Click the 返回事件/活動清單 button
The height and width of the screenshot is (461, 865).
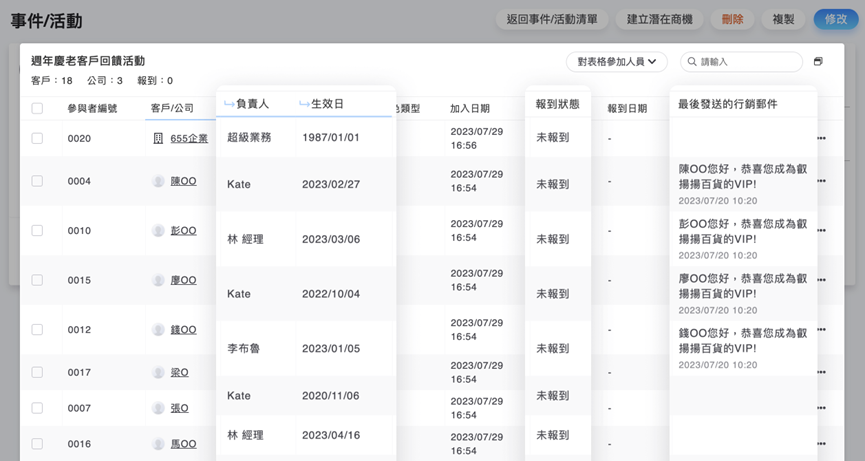point(551,19)
